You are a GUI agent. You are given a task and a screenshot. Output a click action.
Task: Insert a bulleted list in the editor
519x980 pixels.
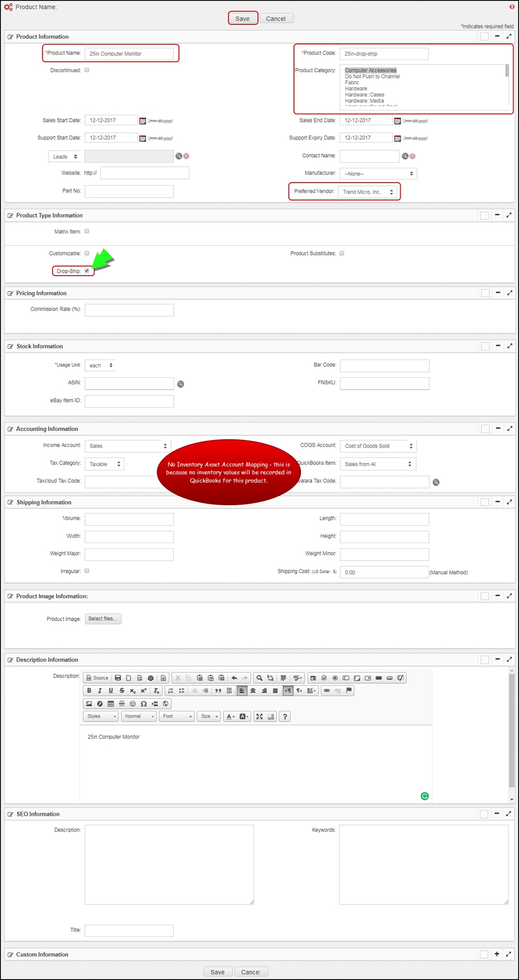pyautogui.click(x=181, y=691)
